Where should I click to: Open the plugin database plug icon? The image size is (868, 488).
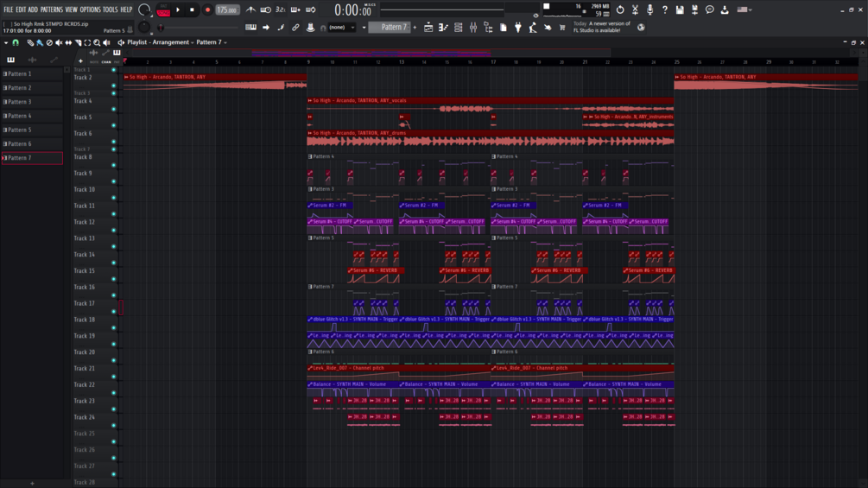tap(518, 27)
